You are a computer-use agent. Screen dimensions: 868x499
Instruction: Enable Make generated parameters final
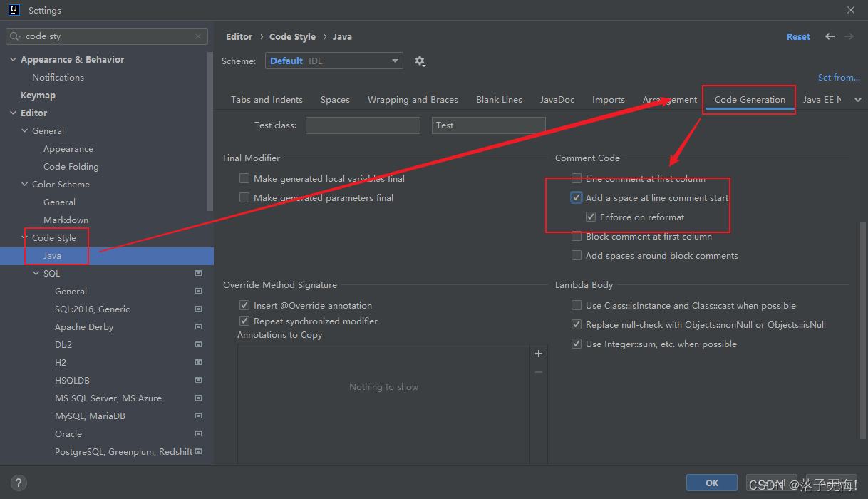(244, 198)
